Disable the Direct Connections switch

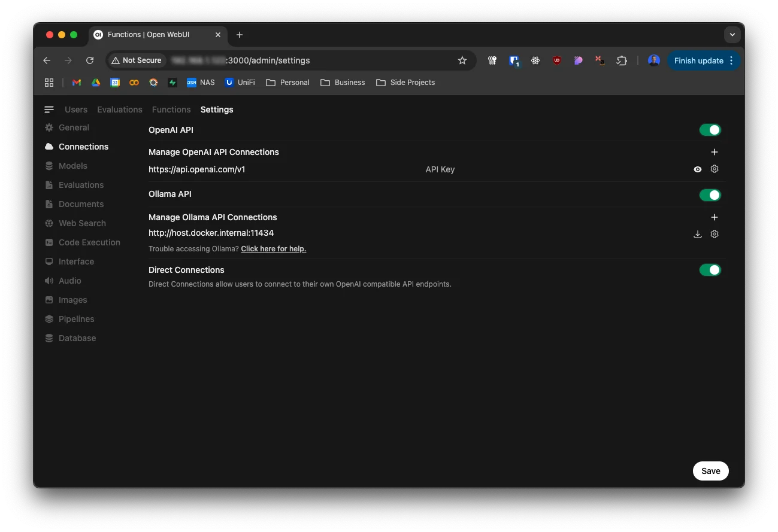[710, 270]
